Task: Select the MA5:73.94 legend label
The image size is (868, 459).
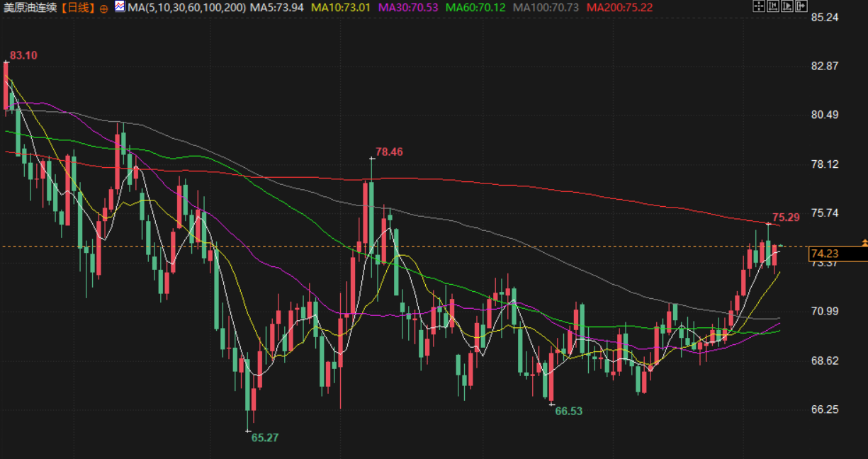Action: pos(278,8)
